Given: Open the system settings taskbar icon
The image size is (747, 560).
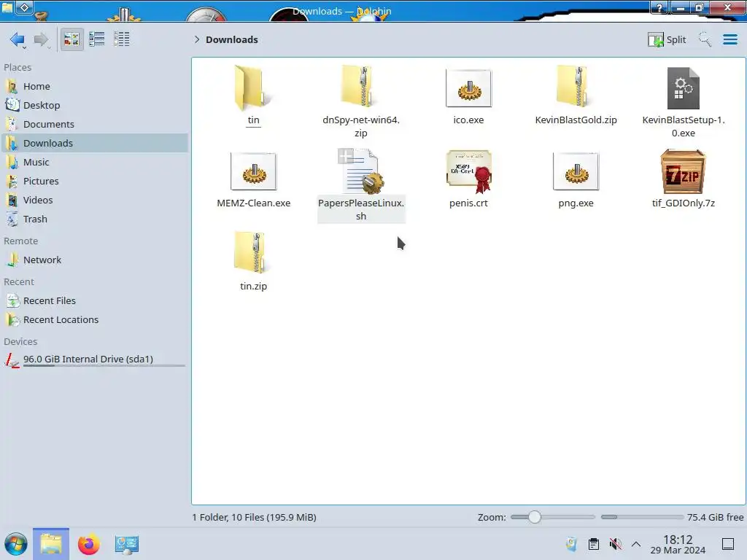Looking at the screenshot, I should (x=126, y=544).
